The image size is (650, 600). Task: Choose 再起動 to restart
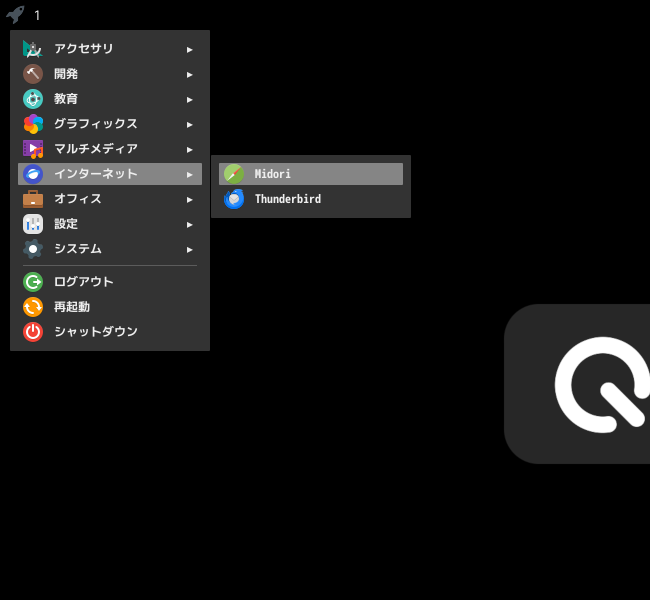[x=110, y=307]
